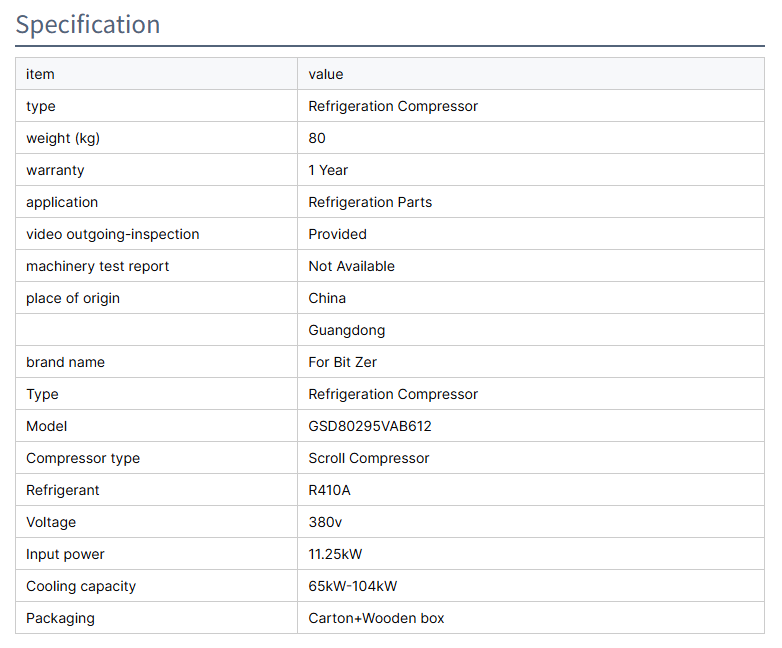Select the Scroll Compressor value
The image size is (782, 648).
(x=369, y=458)
